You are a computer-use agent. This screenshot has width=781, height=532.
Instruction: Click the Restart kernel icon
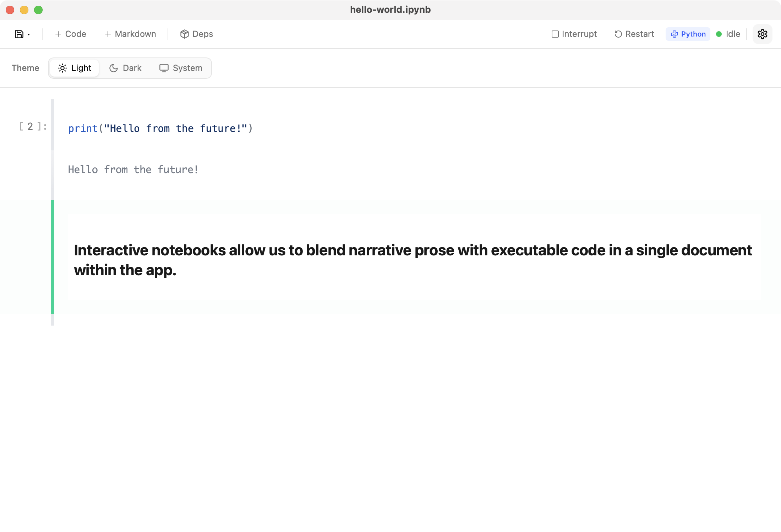[x=618, y=34]
